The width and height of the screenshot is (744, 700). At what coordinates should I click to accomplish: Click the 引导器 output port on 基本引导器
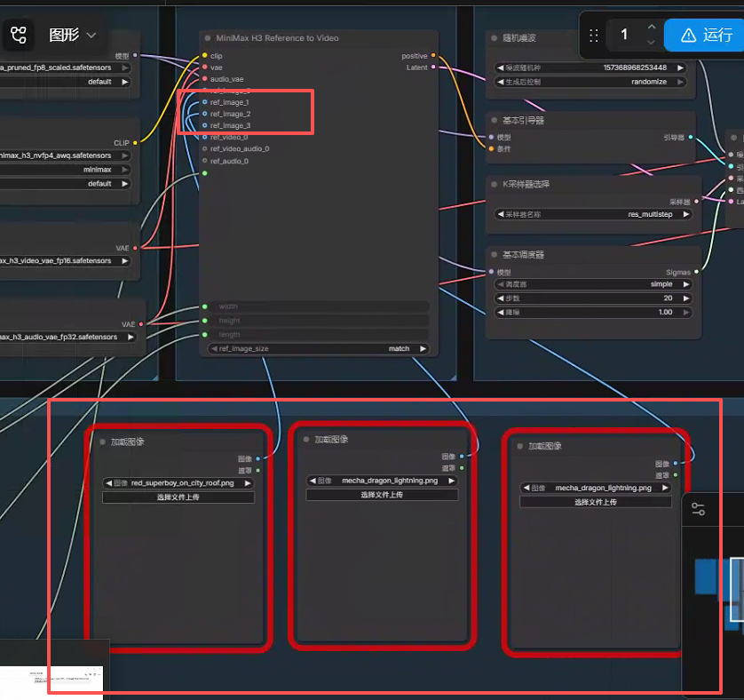(x=691, y=137)
